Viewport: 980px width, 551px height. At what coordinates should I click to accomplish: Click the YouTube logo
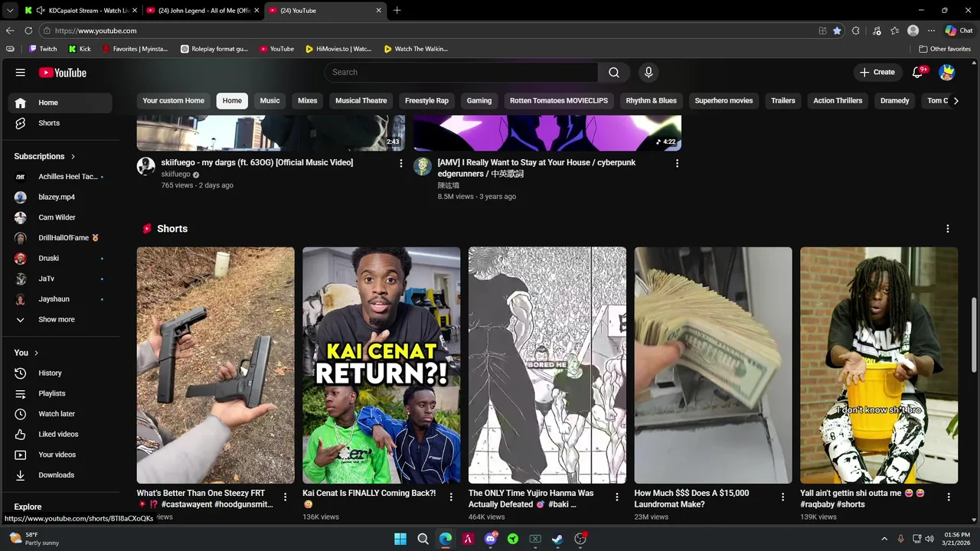click(63, 73)
